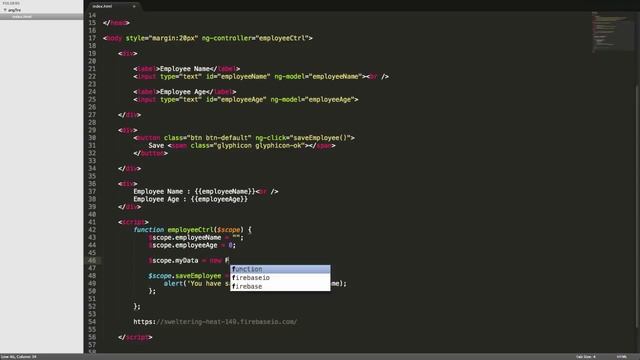Screen dimensions: 640x360
Task: Click '{{employeeName}}' on line 37
Action: (x=225, y=191)
